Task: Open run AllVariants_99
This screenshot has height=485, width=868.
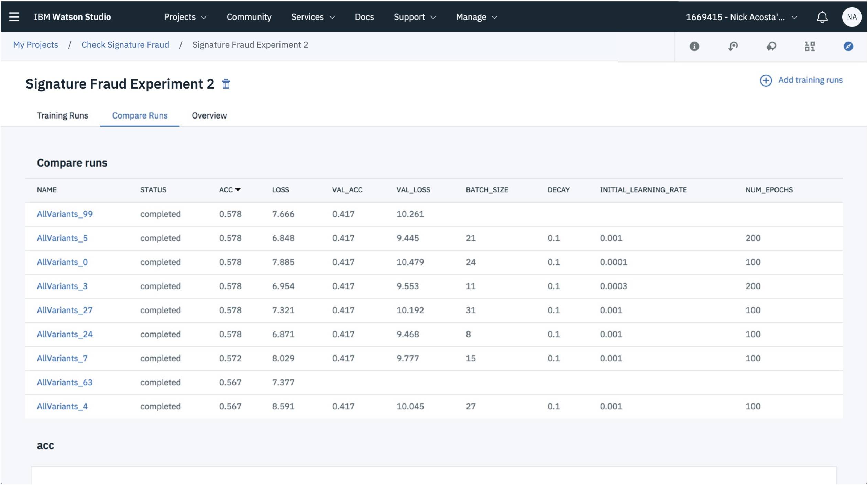Action: [65, 214]
